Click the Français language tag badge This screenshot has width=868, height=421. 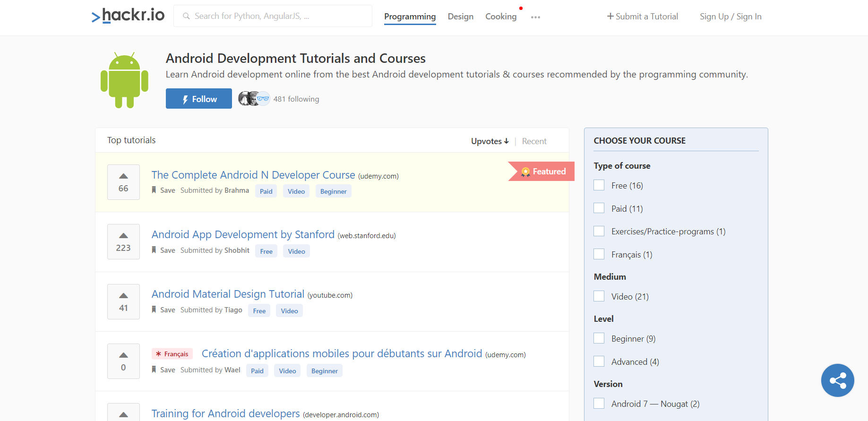[172, 354]
